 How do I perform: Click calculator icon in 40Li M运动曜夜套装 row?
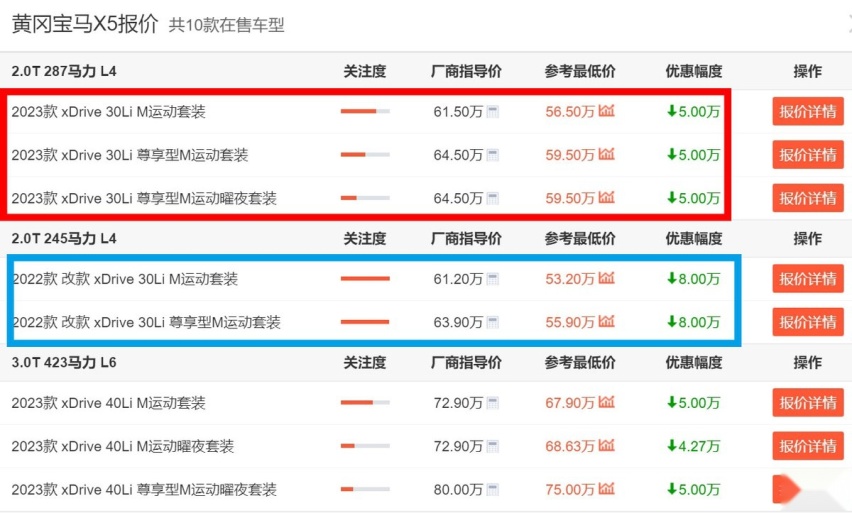493,447
